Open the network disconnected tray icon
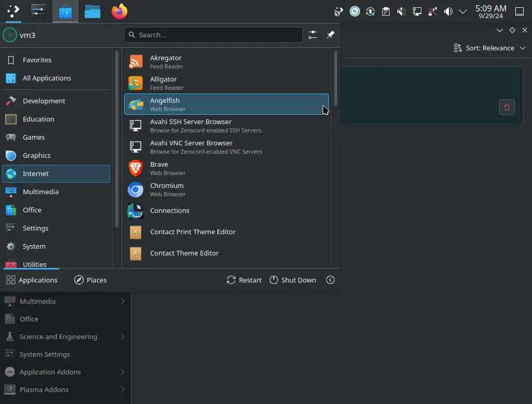The height and width of the screenshot is (404, 532). (433, 11)
